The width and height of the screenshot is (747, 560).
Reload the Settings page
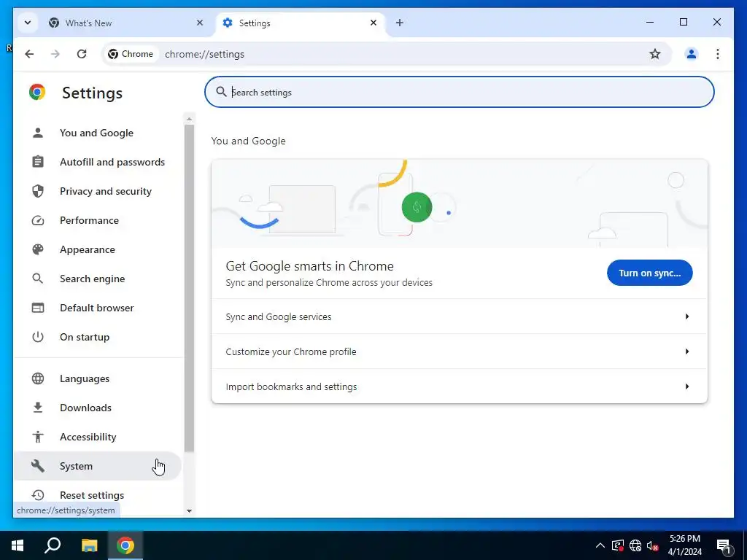(x=82, y=54)
